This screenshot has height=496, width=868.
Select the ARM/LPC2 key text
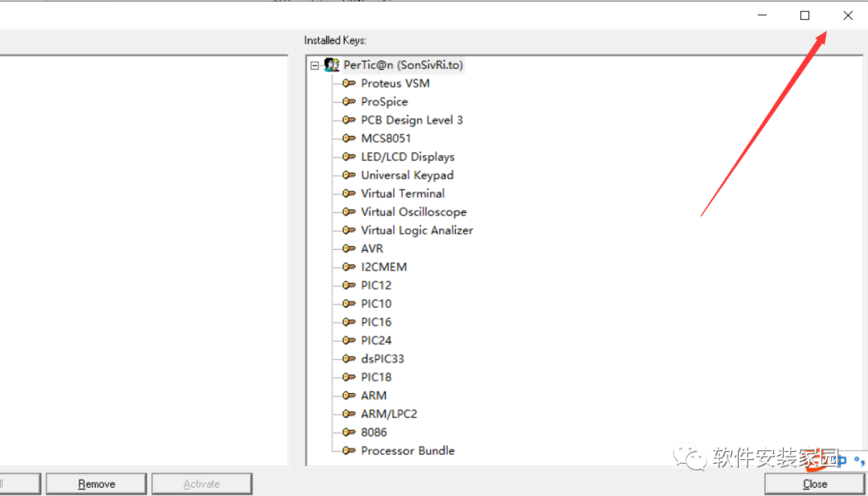coord(389,413)
